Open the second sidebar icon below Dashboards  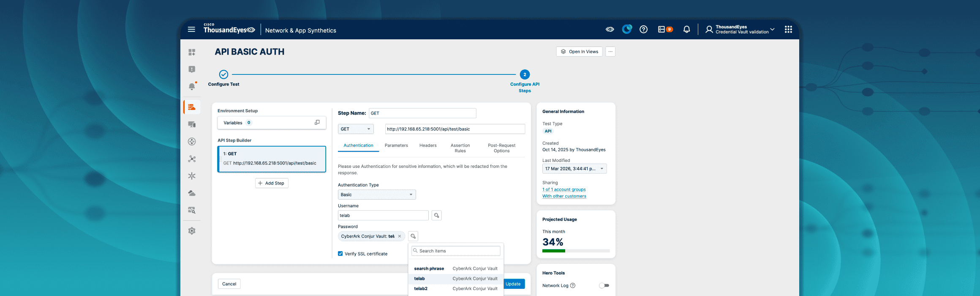(x=192, y=69)
